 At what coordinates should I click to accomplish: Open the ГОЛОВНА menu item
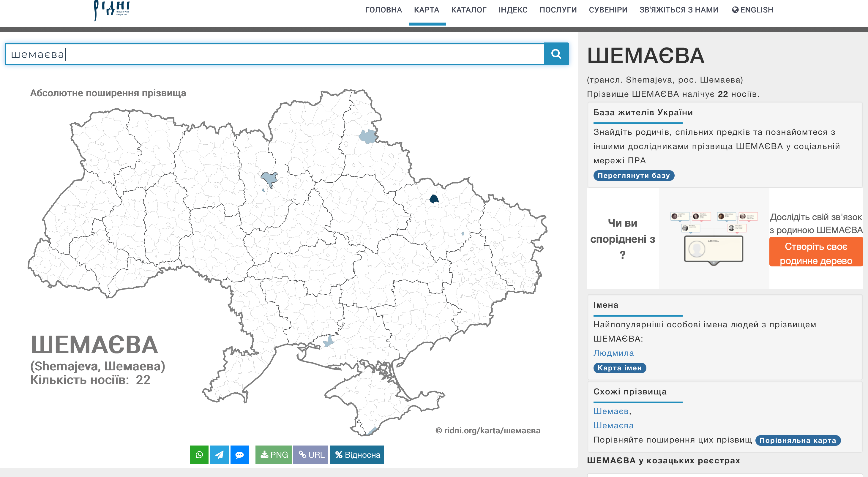[x=384, y=10]
